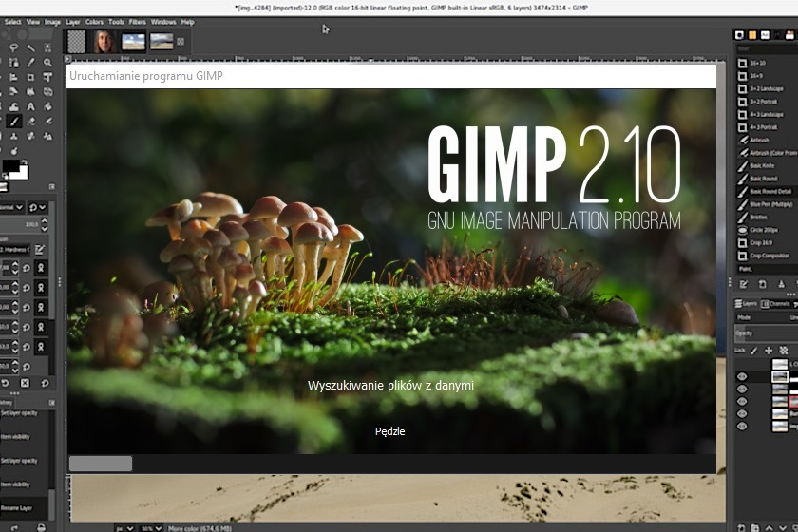Select the Paintbrush tool in toolbox
Image resolution: width=798 pixels, height=532 pixels.
click(x=14, y=122)
